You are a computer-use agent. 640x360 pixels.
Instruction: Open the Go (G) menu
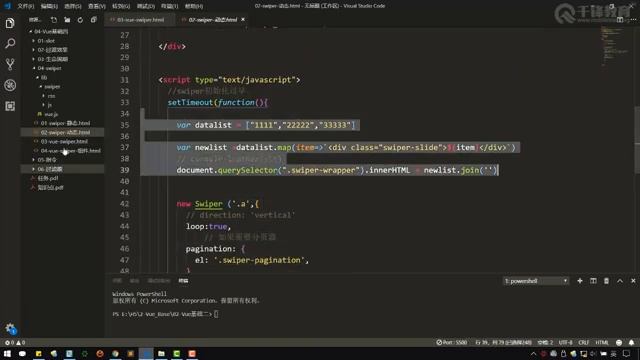tap(121, 6)
